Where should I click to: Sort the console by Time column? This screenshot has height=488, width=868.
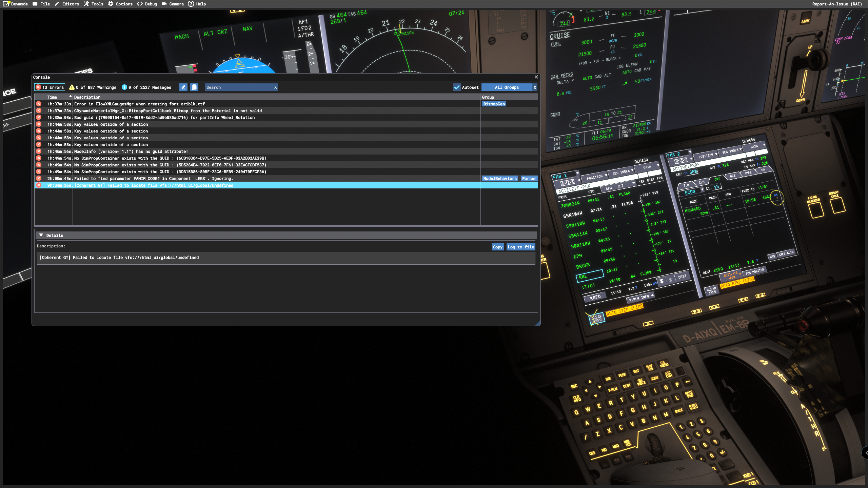(x=52, y=97)
